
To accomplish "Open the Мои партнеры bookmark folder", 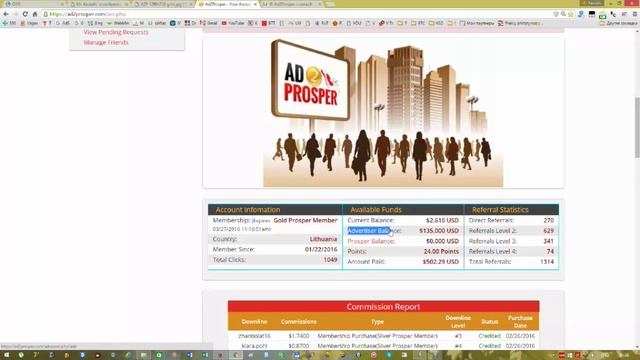I will [x=477, y=23].
